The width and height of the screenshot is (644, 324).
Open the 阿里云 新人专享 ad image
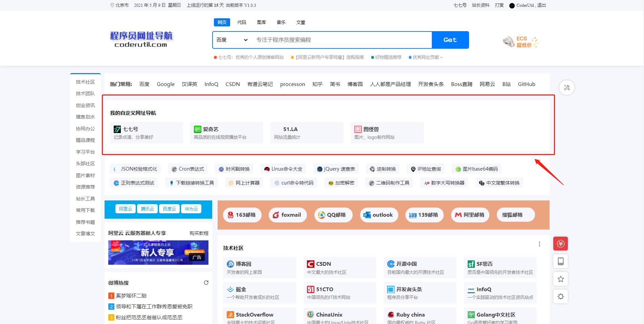158,253
